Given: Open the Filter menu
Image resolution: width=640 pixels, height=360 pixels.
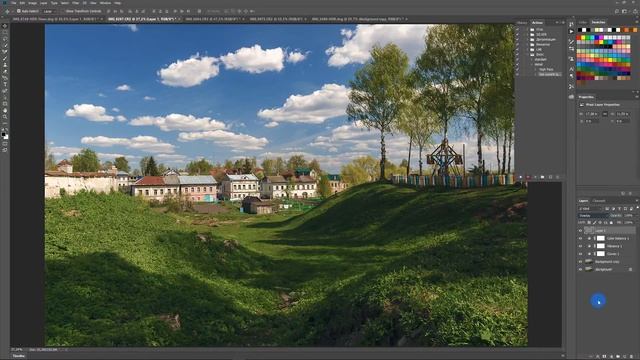Looking at the screenshot, I should point(76,3).
